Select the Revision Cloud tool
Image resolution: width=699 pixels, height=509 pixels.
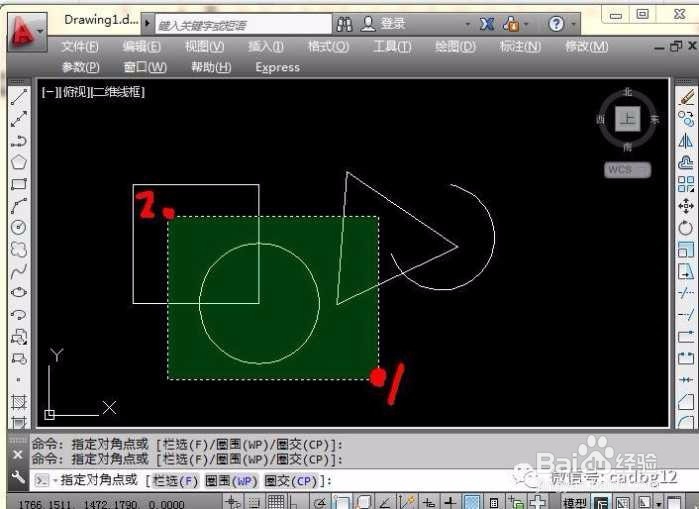click(x=19, y=249)
